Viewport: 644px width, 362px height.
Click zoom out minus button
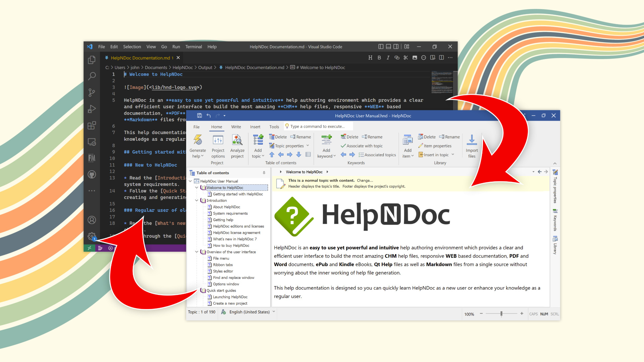tap(481, 313)
